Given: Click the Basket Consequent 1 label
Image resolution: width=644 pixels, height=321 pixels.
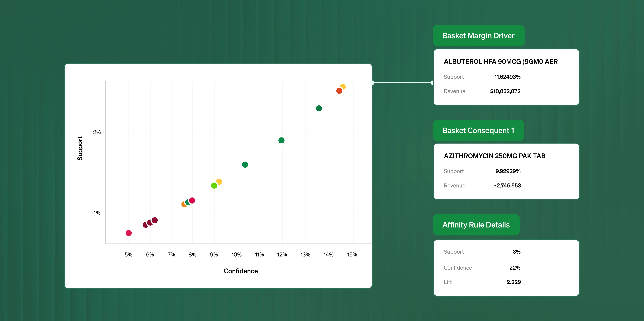Looking at the screenshot, I should (478, 130).
